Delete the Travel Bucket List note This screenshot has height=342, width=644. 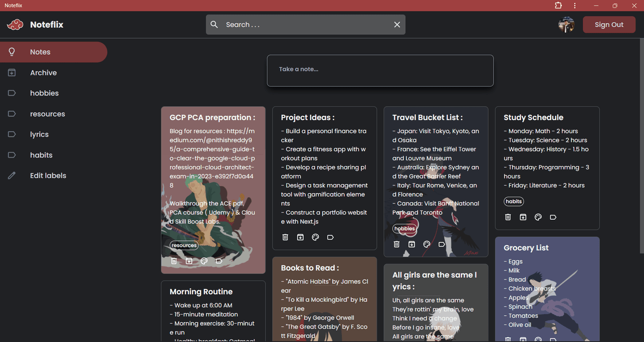[397, 244]
